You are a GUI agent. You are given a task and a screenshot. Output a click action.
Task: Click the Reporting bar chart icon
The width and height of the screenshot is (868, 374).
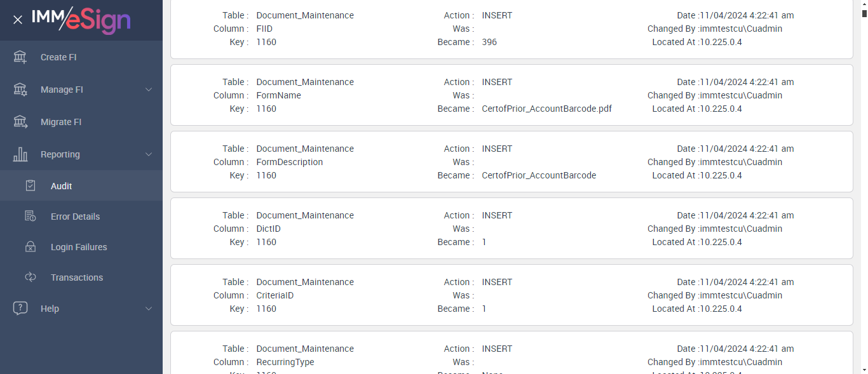click(20, 154)
